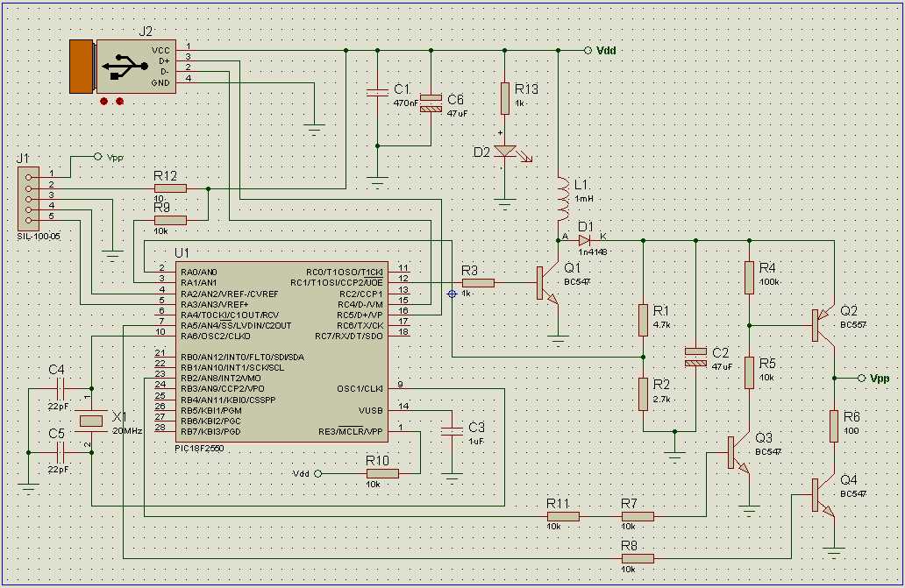Click the RC7/RX/DT/SDO pin label
The image size is (905, 588).
tap(349, 337)
